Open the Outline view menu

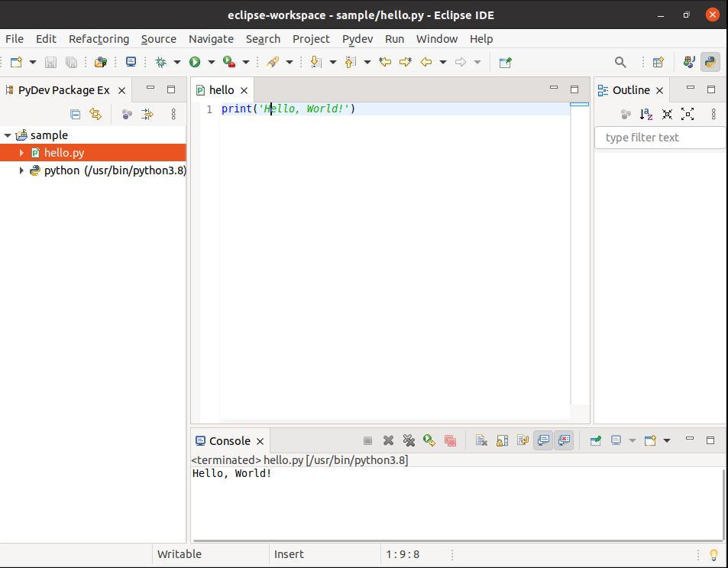click(x=713, y=115)
